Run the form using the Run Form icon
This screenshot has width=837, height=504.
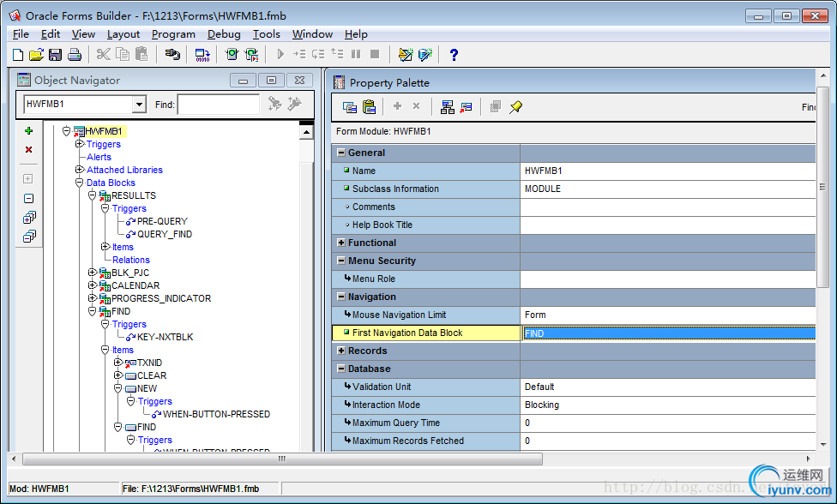(232, 54)
